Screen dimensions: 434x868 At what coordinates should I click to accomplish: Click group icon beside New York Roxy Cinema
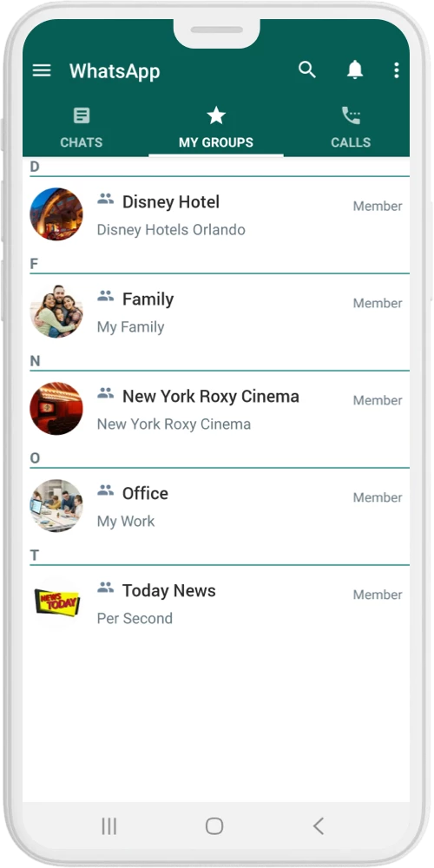point(105,393)
